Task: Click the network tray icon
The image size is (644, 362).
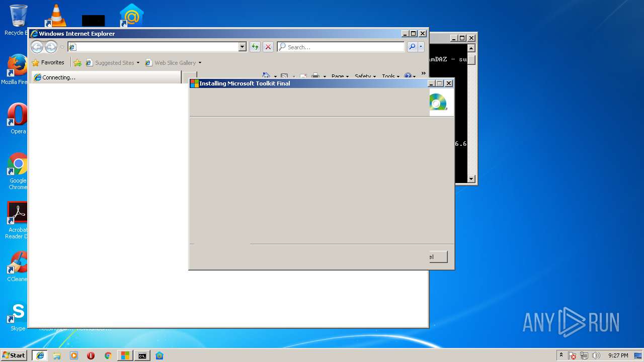Action: click(x=585, y=355)
